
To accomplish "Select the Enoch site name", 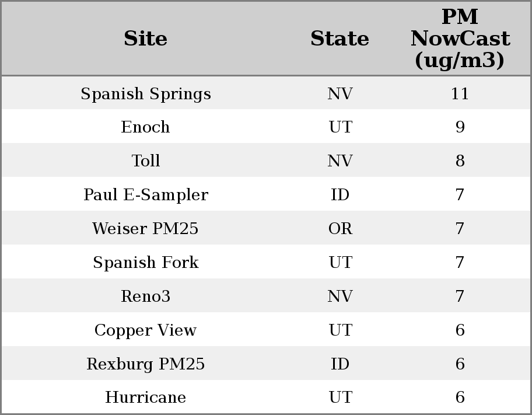I will (145, 127).
